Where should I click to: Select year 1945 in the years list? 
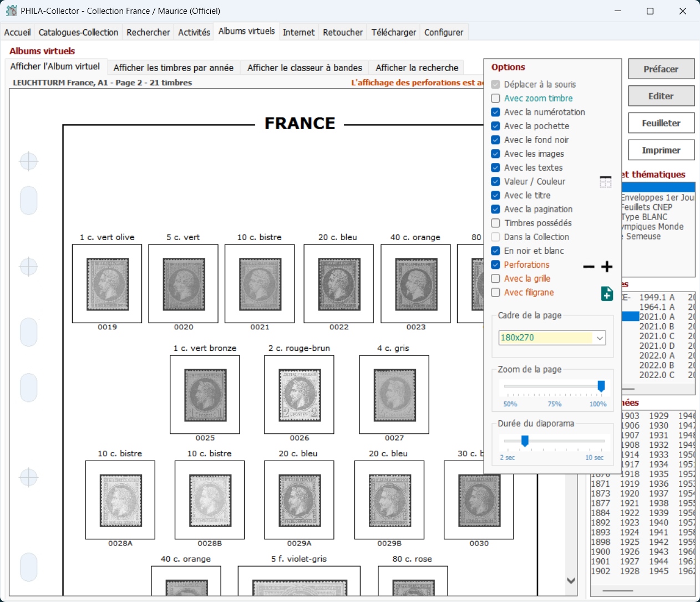coord(658,571)
